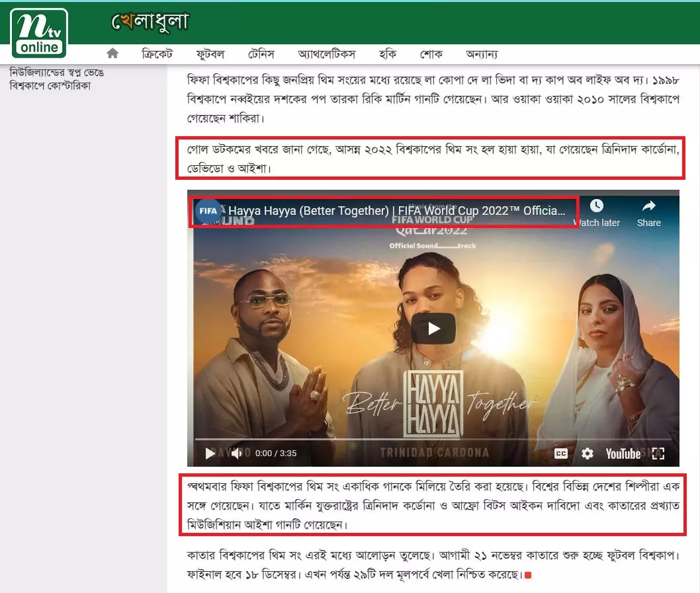Start playback with the bottom play icon
Image resolution: width=700 pixels, height=593 pixels.
[x=210, y=454]
